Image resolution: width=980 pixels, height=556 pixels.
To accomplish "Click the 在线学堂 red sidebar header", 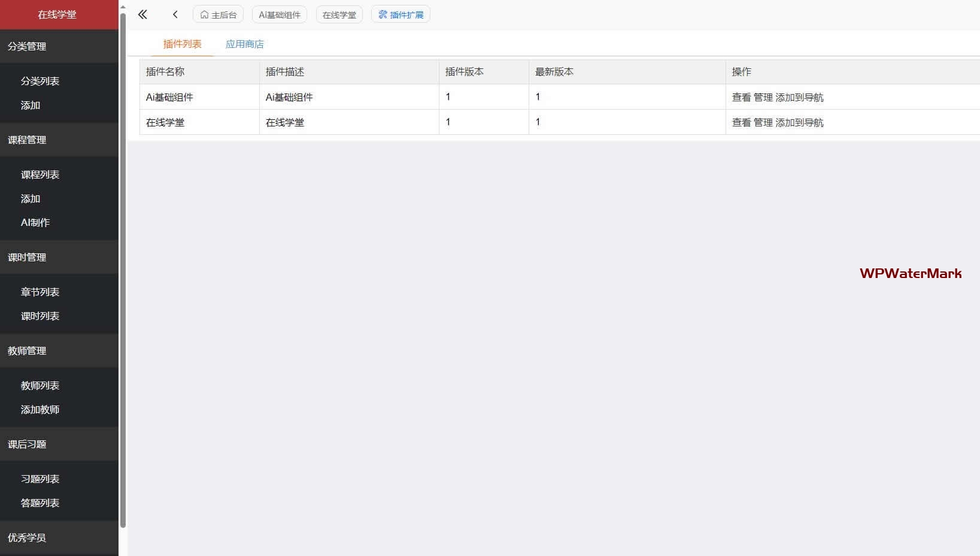I will tap(57, 14).
